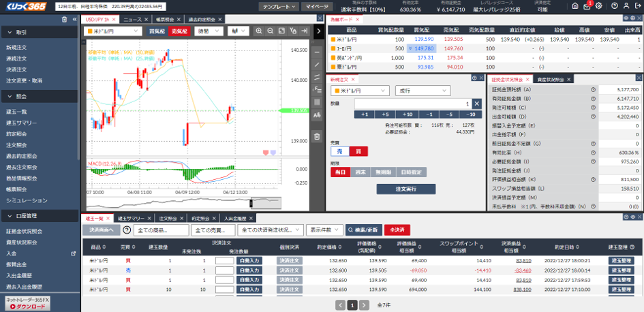Click the 注文実行 button

[x=405, y=189]
